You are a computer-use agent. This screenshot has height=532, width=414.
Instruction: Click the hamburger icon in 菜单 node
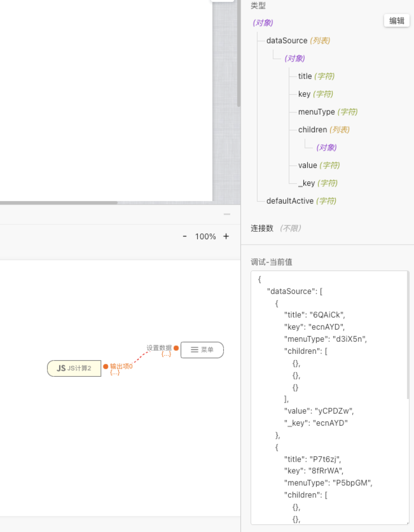point(194,350)
